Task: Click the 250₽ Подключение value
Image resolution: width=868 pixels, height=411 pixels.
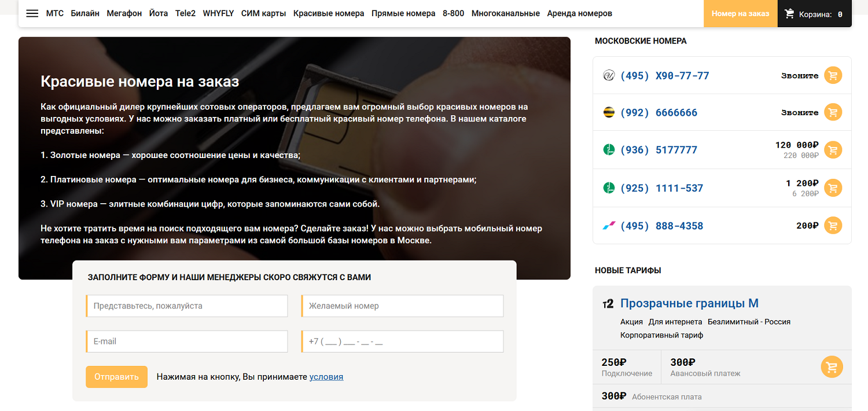Action: coord(614,362)
